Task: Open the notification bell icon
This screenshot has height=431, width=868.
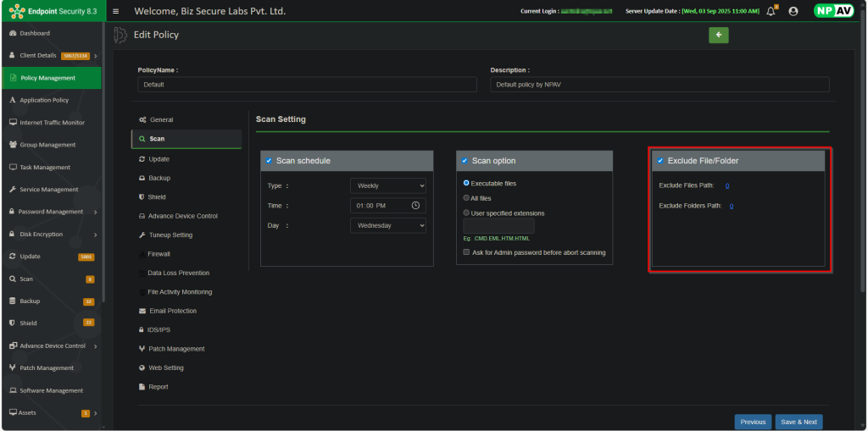Action: (x=771, y=12)
